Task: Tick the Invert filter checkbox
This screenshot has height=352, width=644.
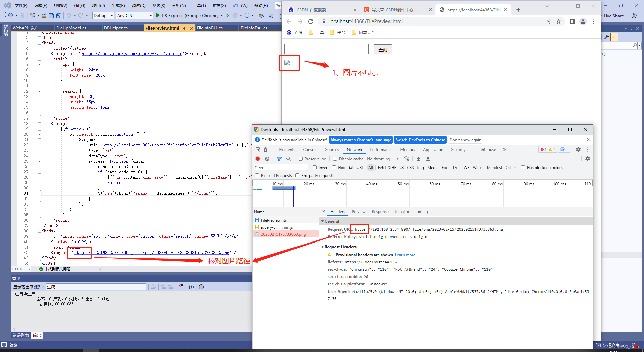Action: tap(315, 167)
